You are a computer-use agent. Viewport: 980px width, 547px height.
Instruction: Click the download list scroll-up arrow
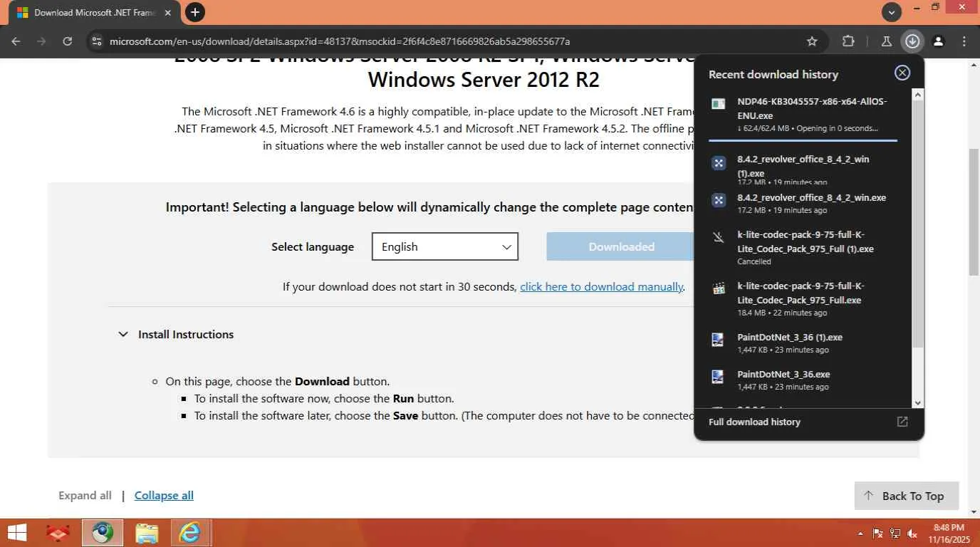coord(918,95)
